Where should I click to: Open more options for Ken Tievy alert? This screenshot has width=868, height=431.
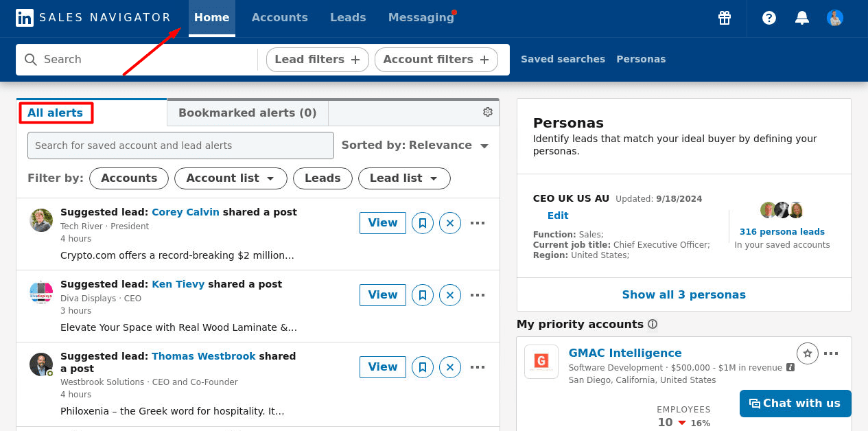(478, 295)
